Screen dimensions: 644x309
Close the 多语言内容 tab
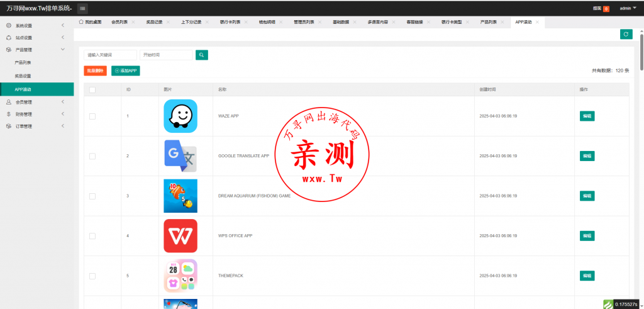pyautogui.click(x=394, y=22)
